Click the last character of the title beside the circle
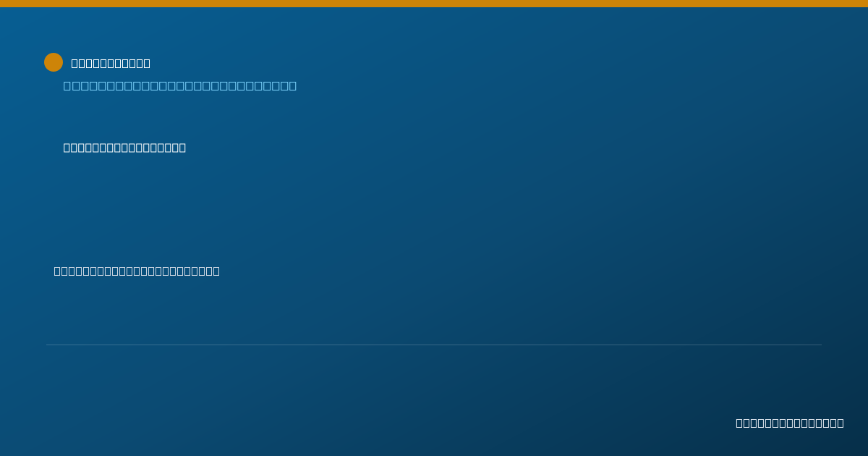This screenshot has height=456, width=868. click(x=146, y=63)
